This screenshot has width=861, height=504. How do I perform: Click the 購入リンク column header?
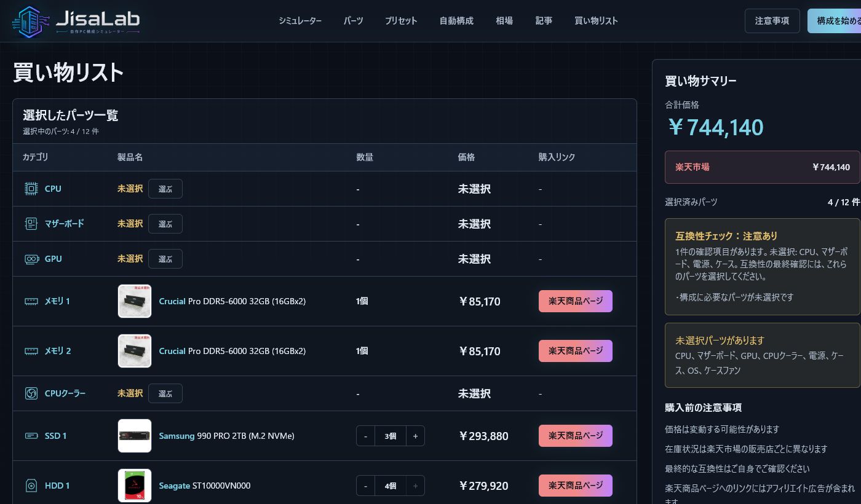point(557,157)
